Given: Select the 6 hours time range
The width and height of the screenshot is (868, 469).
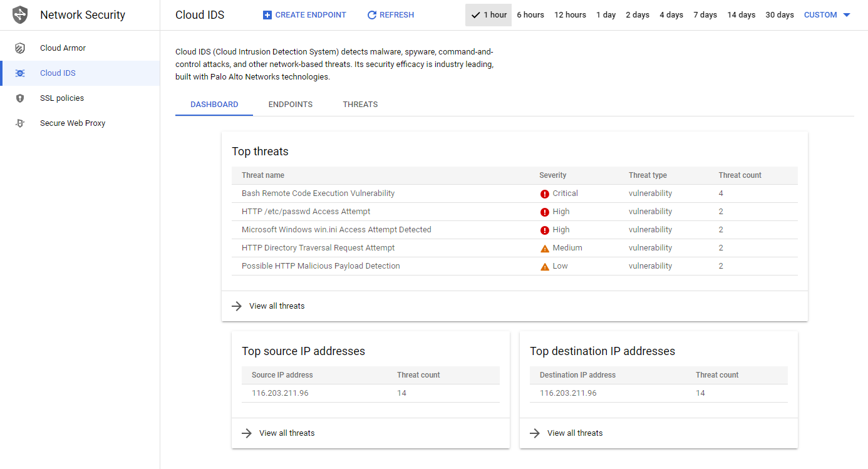Looking at the screenshot, I should [530, 15].
